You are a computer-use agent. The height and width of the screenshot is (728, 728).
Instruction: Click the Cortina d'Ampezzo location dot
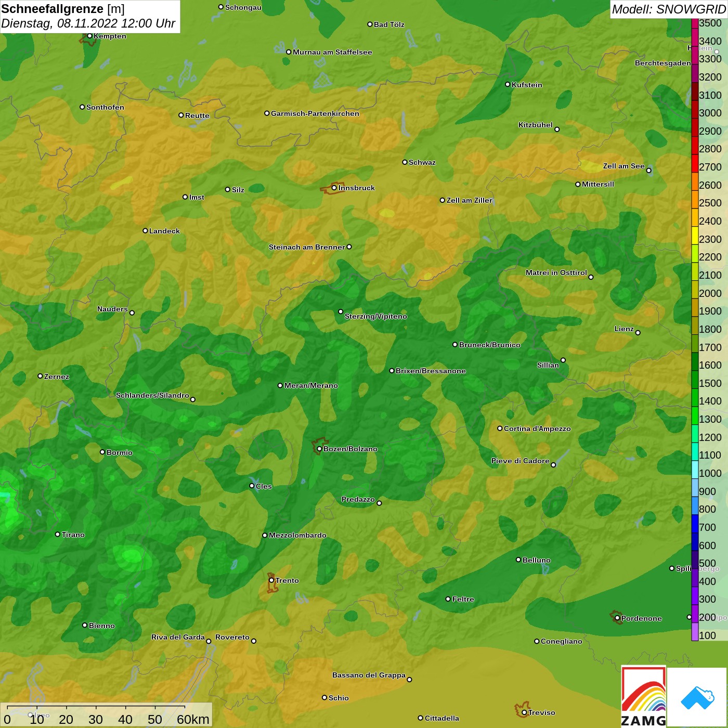[x=500, y=428]
